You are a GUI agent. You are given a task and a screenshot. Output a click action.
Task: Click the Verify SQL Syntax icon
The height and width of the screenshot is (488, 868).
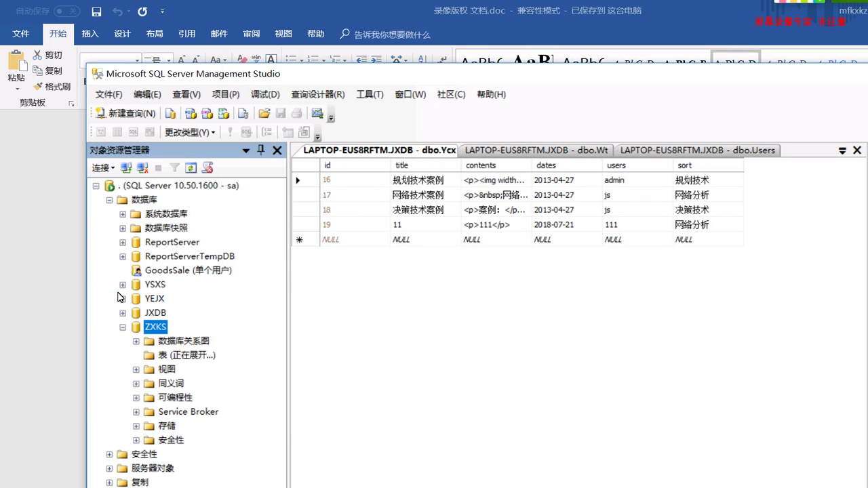coord(246,132)
